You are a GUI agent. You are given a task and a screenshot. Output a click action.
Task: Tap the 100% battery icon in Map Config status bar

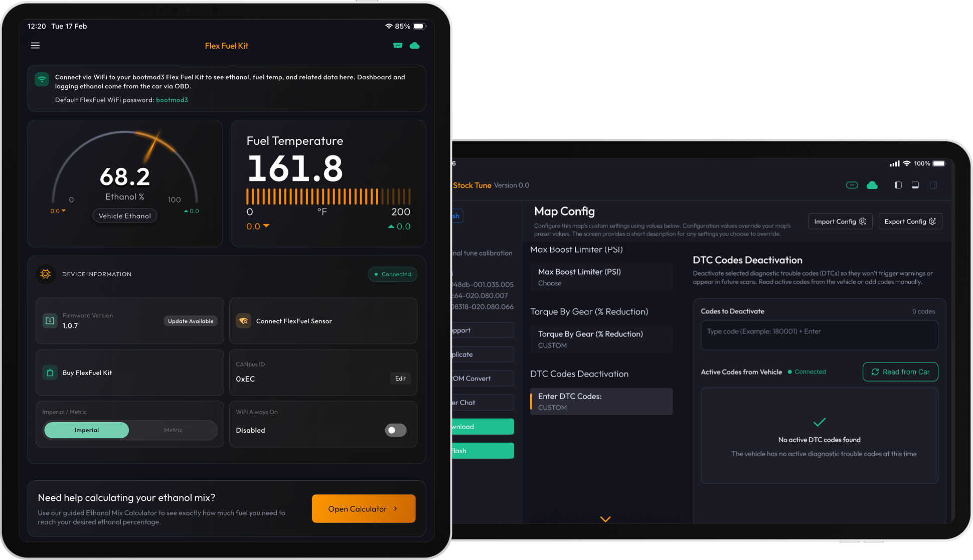939,163
